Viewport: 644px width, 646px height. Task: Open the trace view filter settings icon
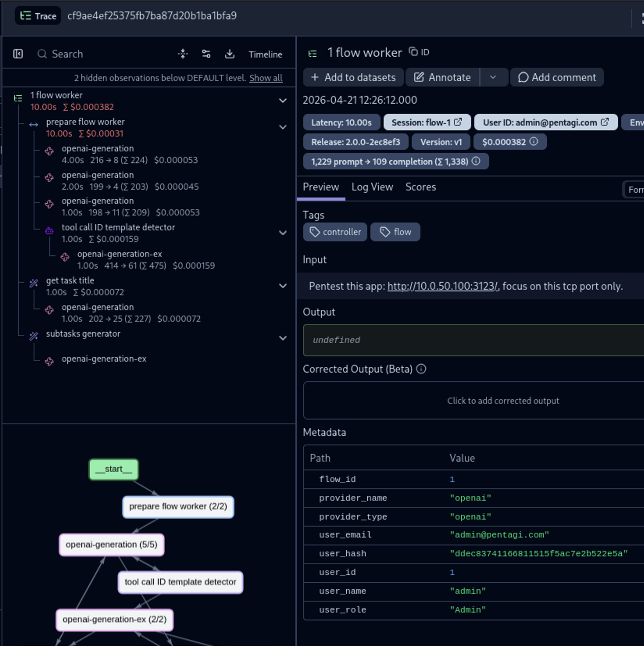[206, 54]
